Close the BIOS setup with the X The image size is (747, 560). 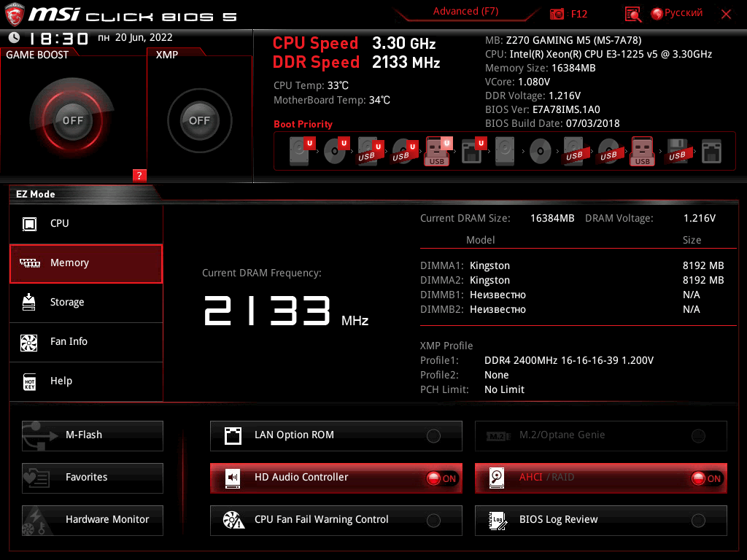coord(726,15)
